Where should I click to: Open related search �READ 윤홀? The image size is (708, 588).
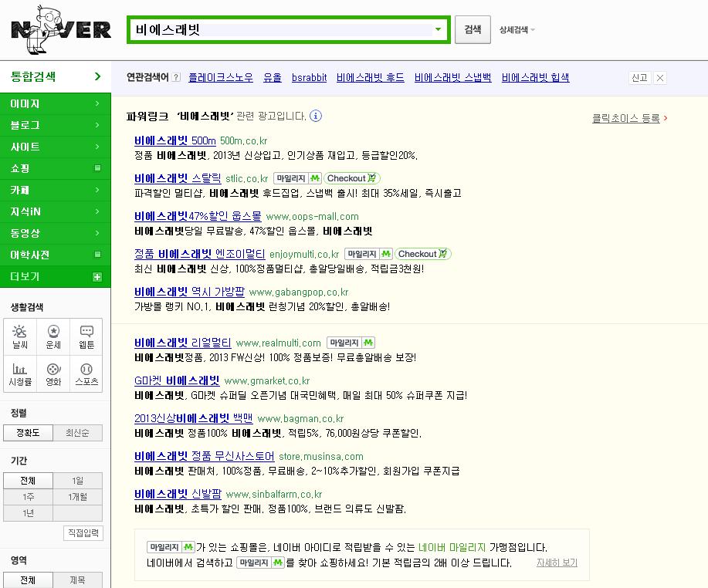tap(273, 78)
